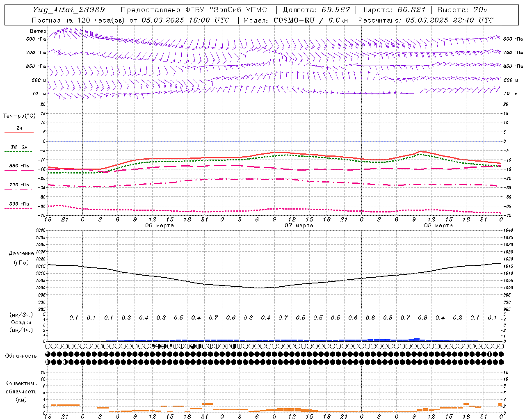
Task: Click the Облачность panel label
Action: 21,356
